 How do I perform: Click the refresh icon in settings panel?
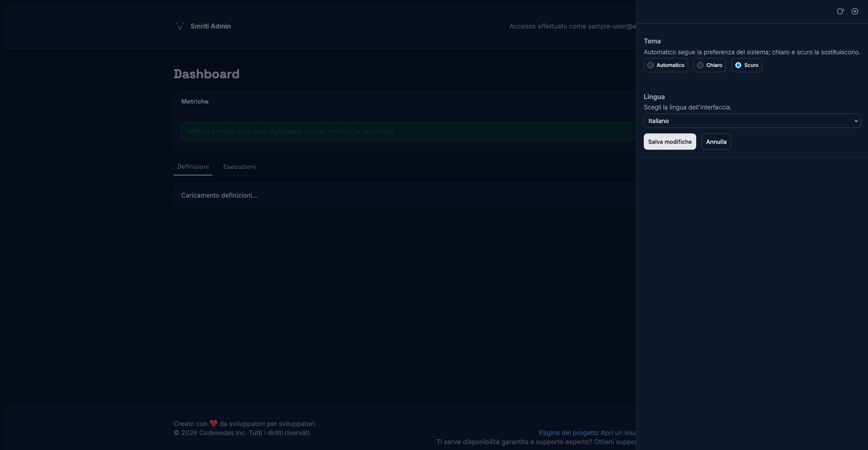840,11
